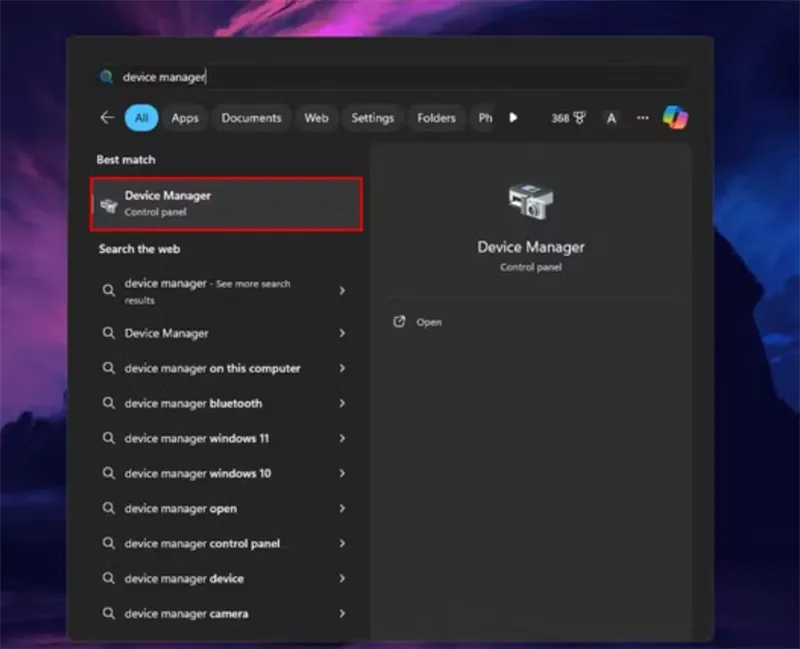This screenshot has width=800, height=649.
Task: Expand more filter options with the right arrow
Action: pyautogui.click(x=513, y=118)
